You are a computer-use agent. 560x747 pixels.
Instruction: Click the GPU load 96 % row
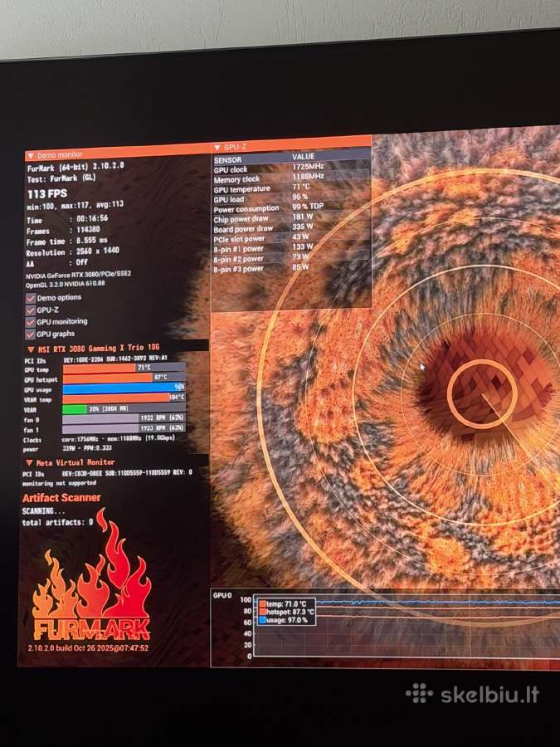coord(291,198)
